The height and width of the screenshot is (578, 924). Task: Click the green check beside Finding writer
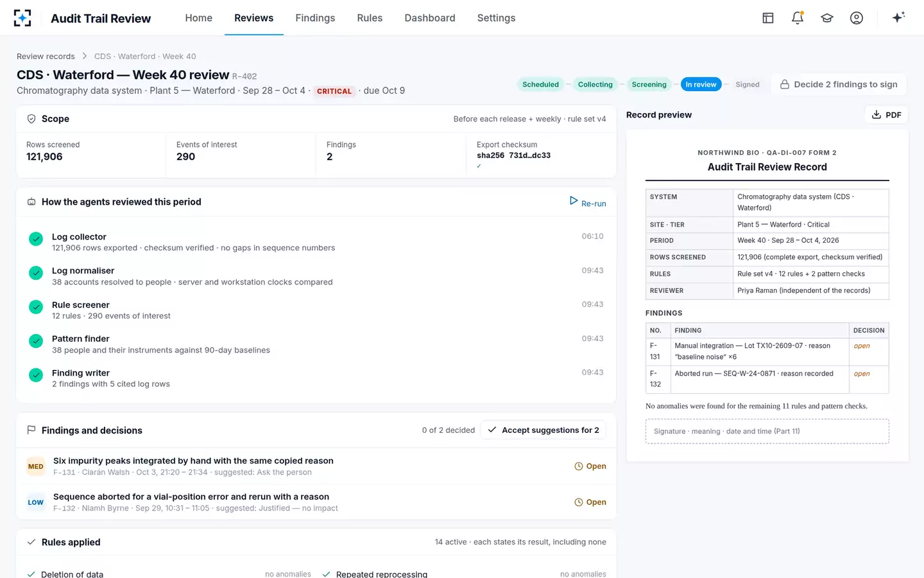pyautogui.click(x=36, y=375)
